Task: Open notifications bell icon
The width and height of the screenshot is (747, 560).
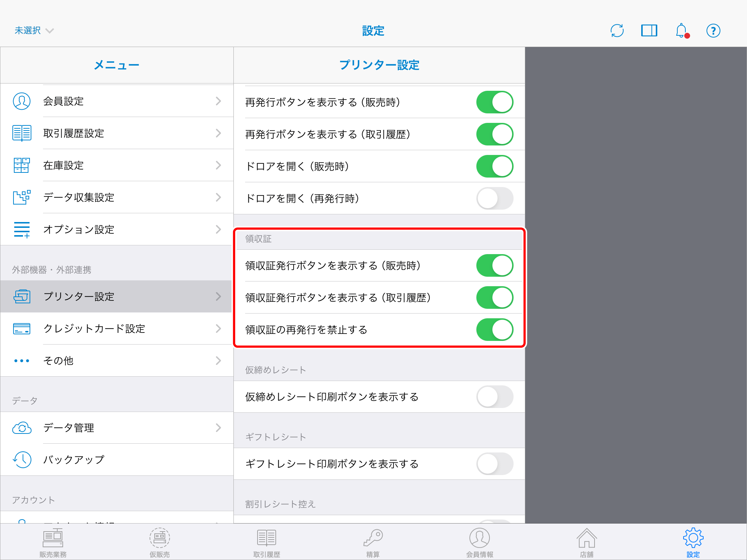Action: pos(682,31)
